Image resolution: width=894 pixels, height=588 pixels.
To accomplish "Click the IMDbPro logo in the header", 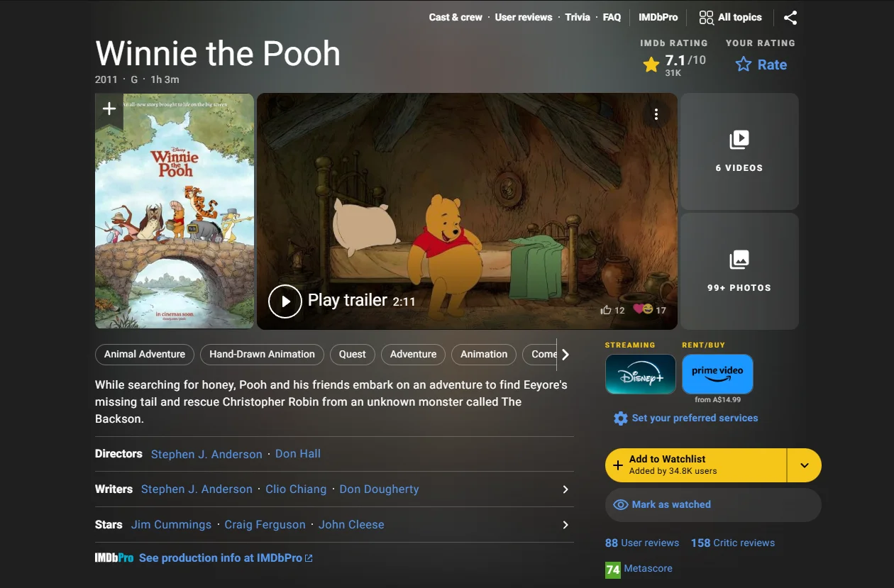I will pyautogui.click(x=657, y=17).
